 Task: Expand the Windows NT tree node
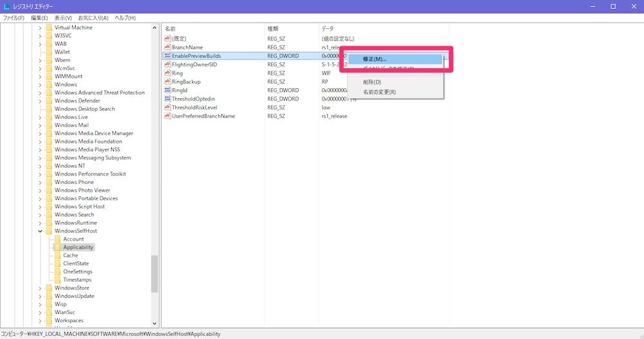40,166
